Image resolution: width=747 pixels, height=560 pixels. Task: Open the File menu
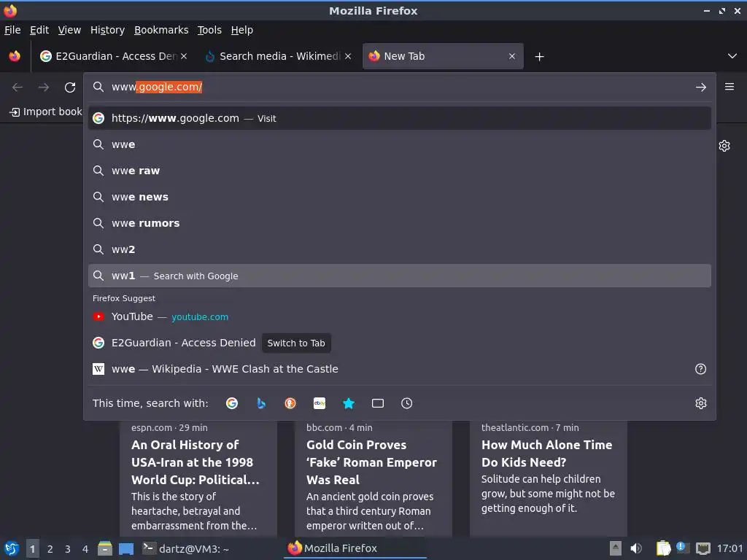pos(12,30)
